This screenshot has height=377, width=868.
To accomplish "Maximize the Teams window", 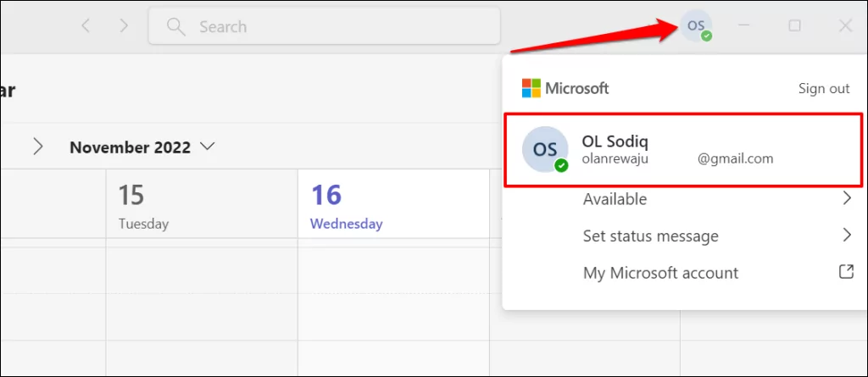I will click(x=794, y=26).
